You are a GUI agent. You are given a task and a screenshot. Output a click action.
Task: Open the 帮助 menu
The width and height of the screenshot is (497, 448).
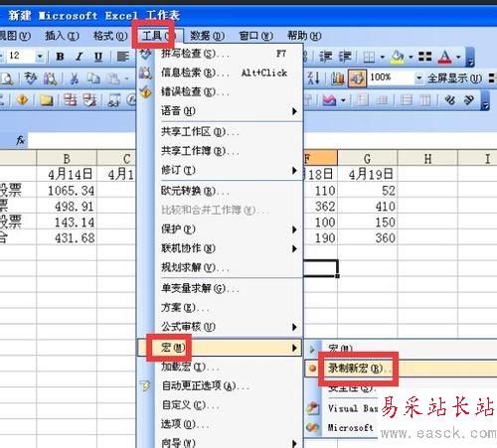[304, 36]
